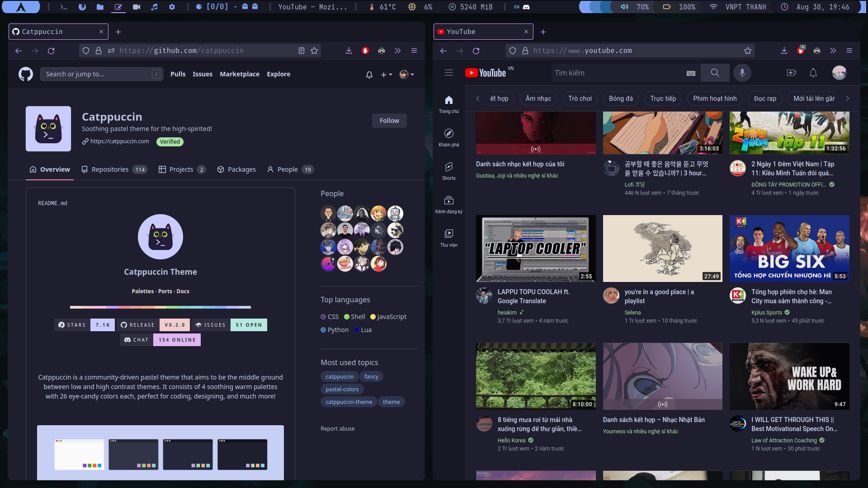Toggle the YouTube hamburger guide menu
868x488 pixels.
(448, 73)
